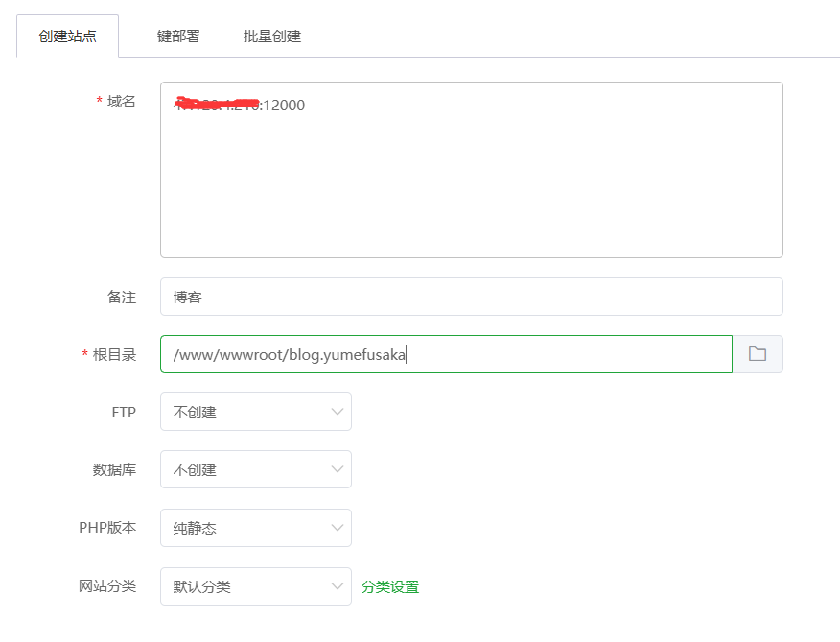Click the 域名 required field label
This screenshot has height=642, width=840.
[x=121, y=102]
